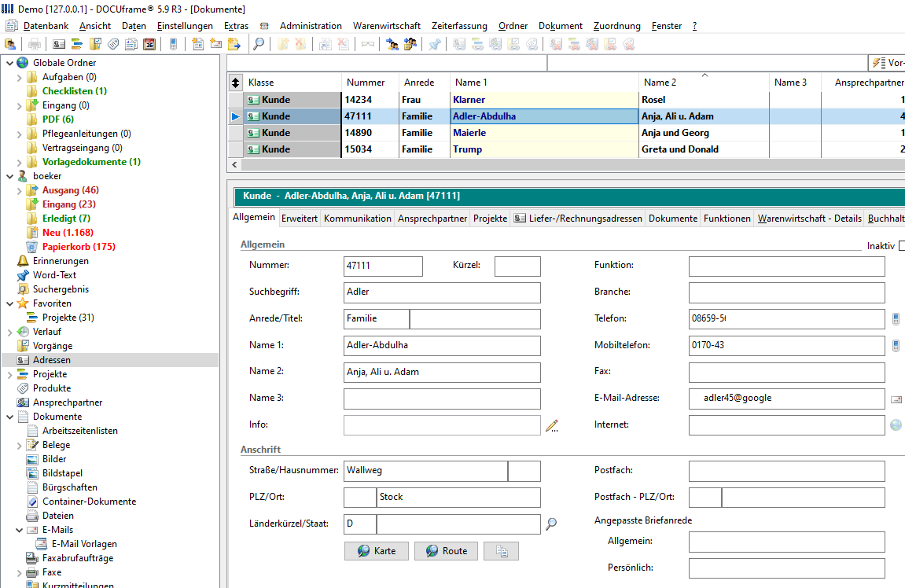The height and width of the screenshot is (588, 905).
Task: Open the Datenbank menu
Action: pos(46,26)
